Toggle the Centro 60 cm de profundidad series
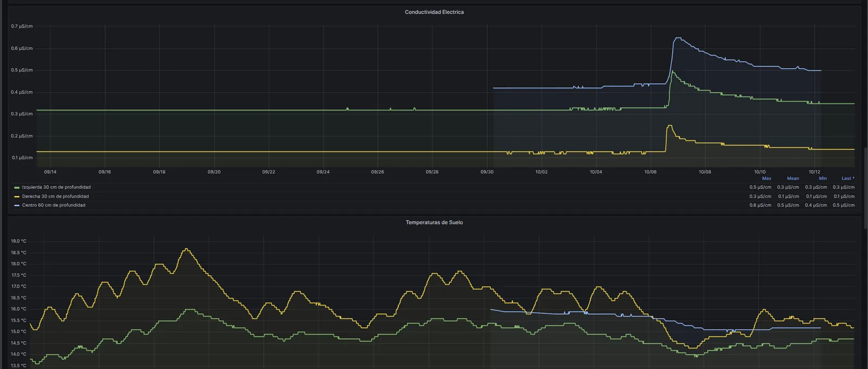The image size is (868, 369). click(54, 205)
